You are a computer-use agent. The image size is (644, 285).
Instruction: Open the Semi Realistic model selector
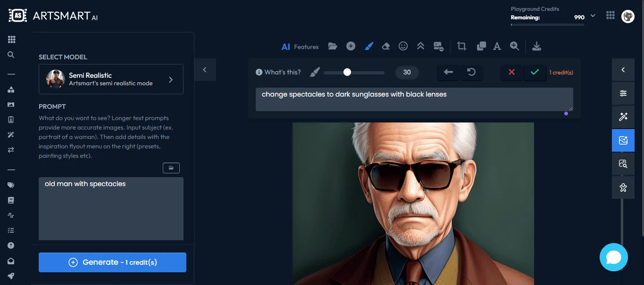click(x=111, y=79)
